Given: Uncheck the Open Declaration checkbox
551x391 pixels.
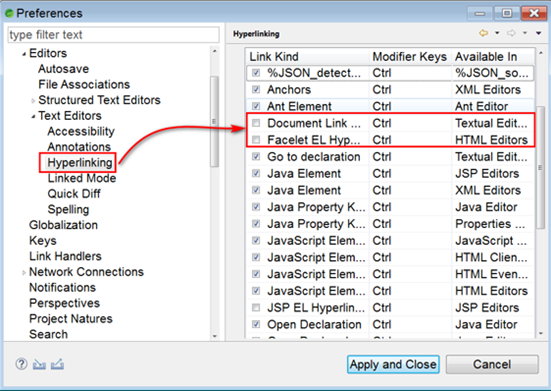Looking at the screenshot, I should tap(256, 324).
